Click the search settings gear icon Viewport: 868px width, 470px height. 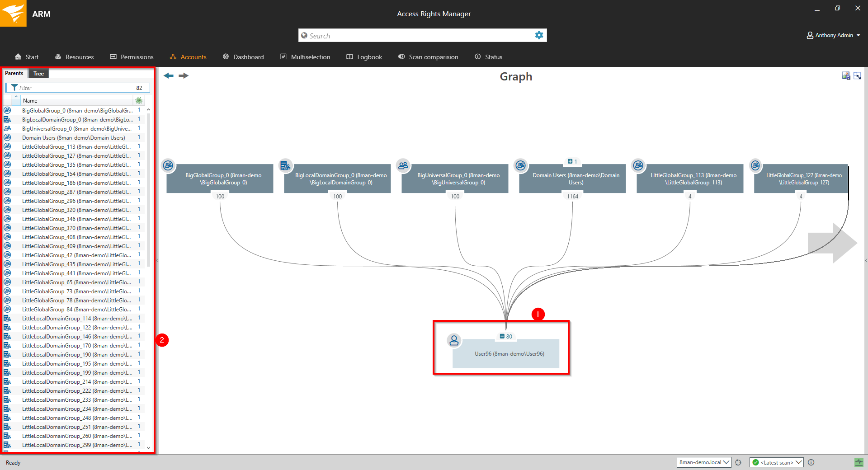[x=539, y=35]
